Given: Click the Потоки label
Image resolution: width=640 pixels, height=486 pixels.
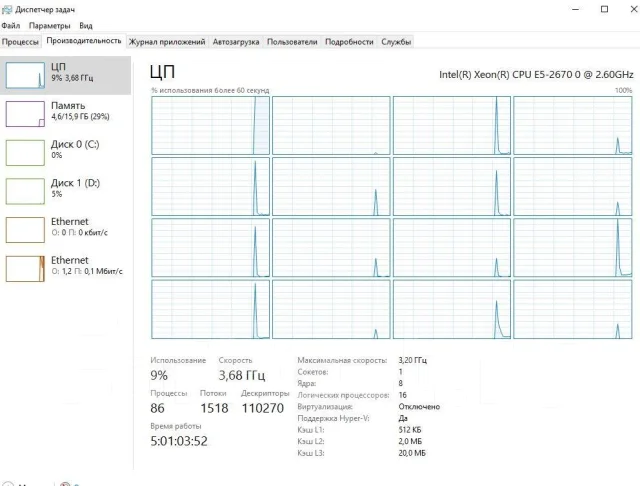Looking at the screenshot, I should pyautogui.click(x=213, y=393).
